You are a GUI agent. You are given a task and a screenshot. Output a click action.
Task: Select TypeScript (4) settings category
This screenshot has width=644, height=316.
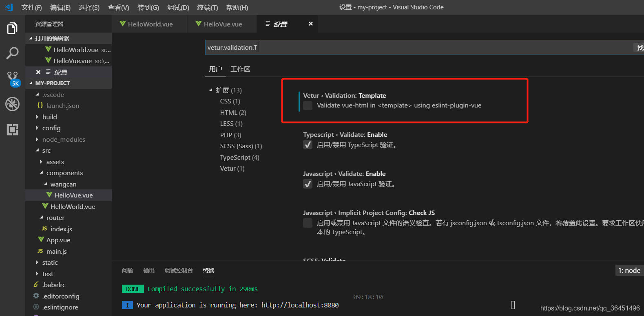(240, 157)
